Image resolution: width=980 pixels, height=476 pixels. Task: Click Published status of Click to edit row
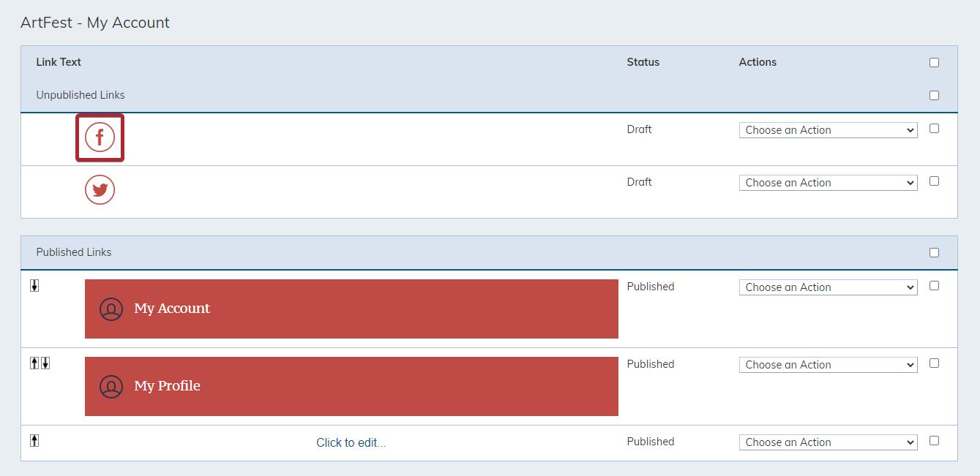click(651, 442)
